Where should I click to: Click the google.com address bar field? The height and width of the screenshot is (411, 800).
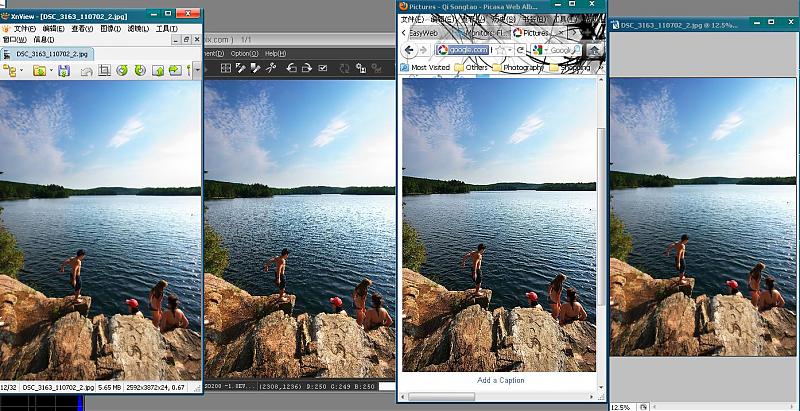[x=468, y=50]
